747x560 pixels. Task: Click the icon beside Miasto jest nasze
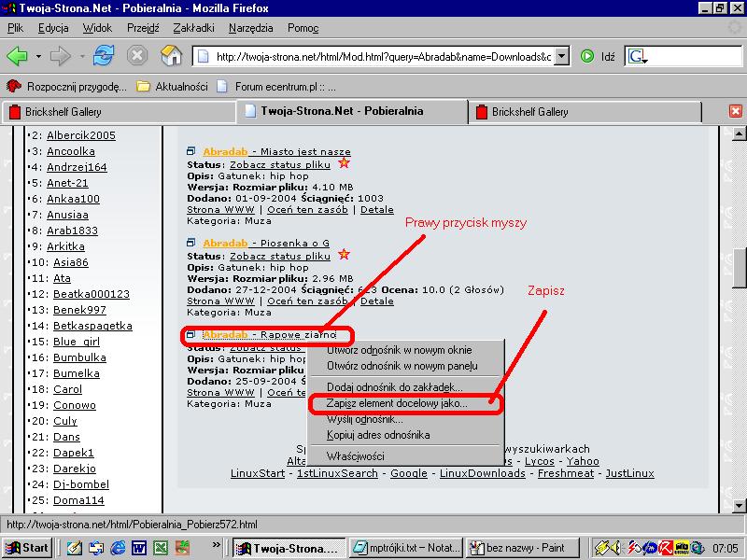[191, 151]
